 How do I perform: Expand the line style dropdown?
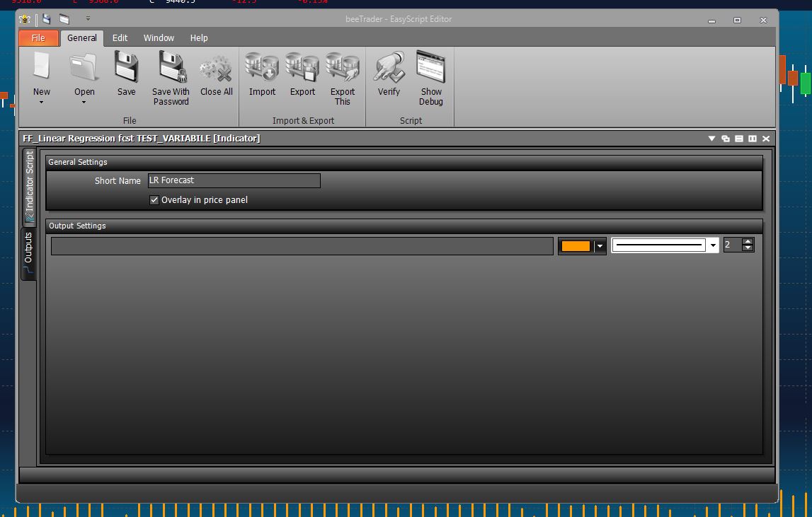coord(713,245)
